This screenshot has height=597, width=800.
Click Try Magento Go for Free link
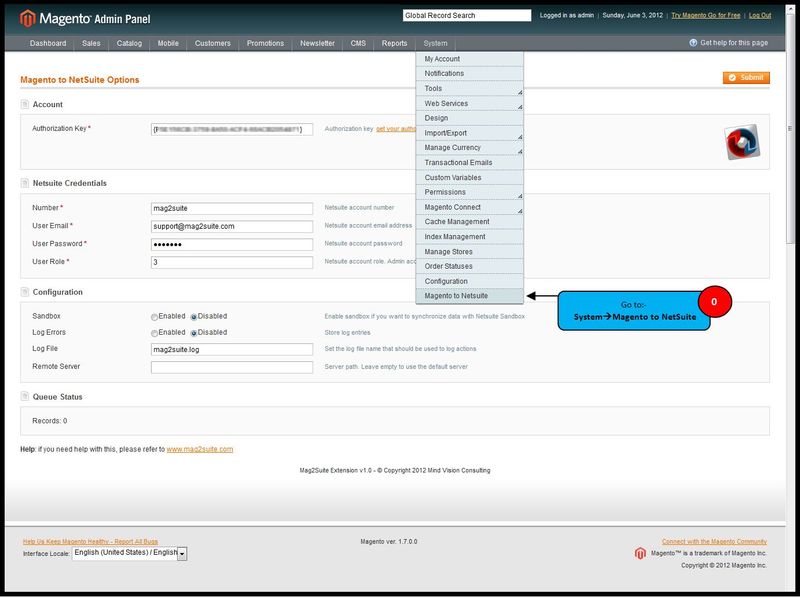click(x=706, y=15)
